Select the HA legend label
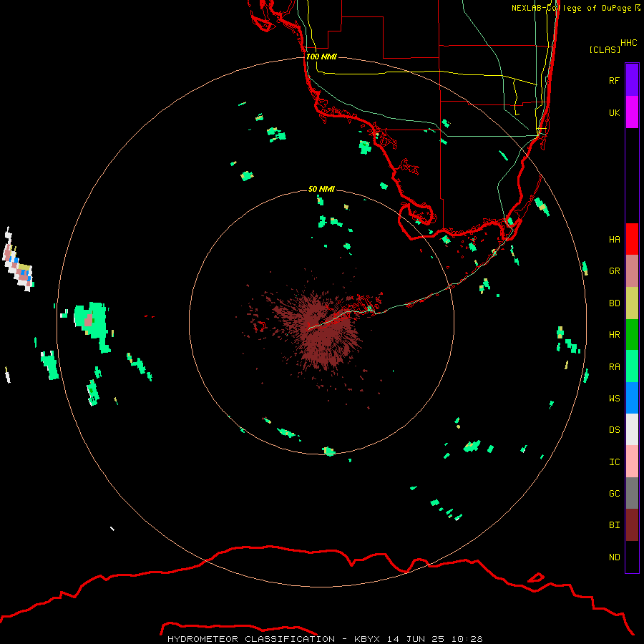This screenshot has width=644, height=644. point(614,239)
